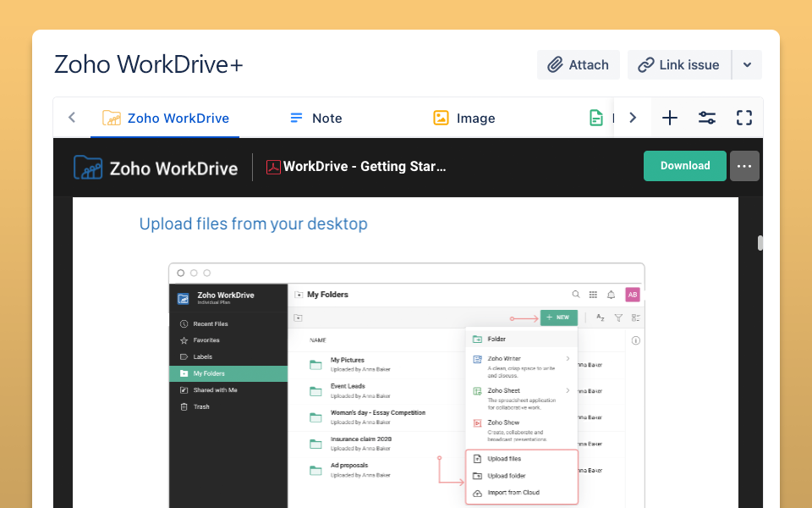Go to previous tabs with left chevron
Image resolution: width=812 pixels, height=508 pixels.
coord(72,118)
